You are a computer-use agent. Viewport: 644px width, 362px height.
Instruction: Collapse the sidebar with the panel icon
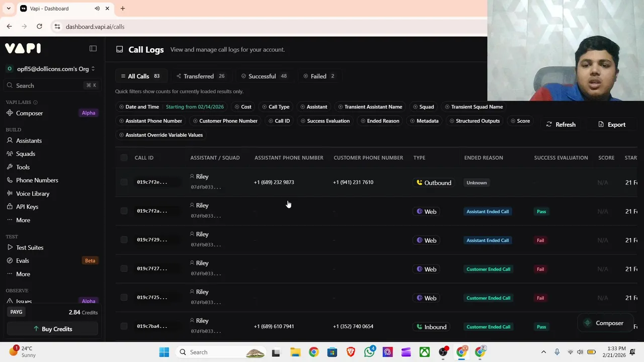click(x=93, y=48)
